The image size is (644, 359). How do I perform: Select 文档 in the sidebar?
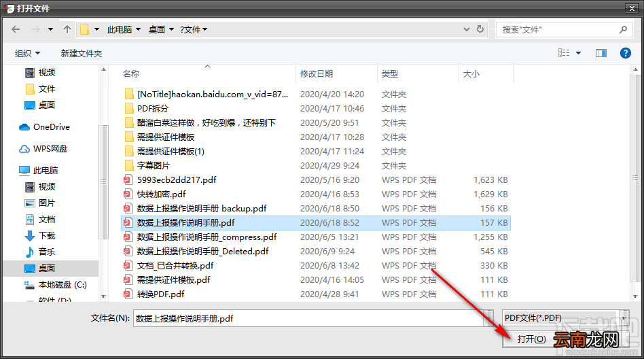click(40, 219)
